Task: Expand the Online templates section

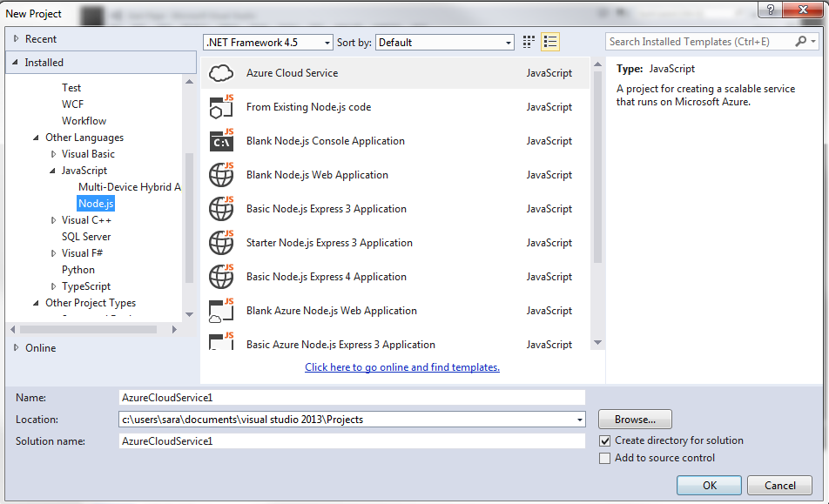Action: click(16, 347)
